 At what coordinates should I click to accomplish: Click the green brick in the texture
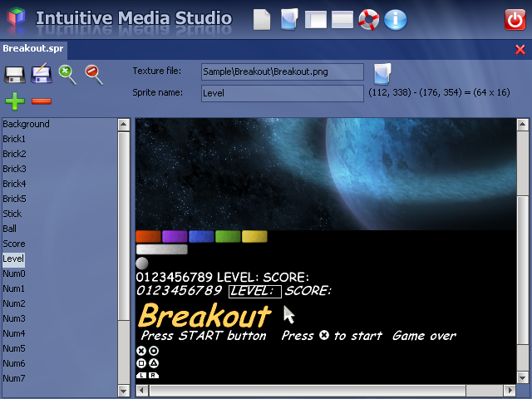click(x=228, y=236)
